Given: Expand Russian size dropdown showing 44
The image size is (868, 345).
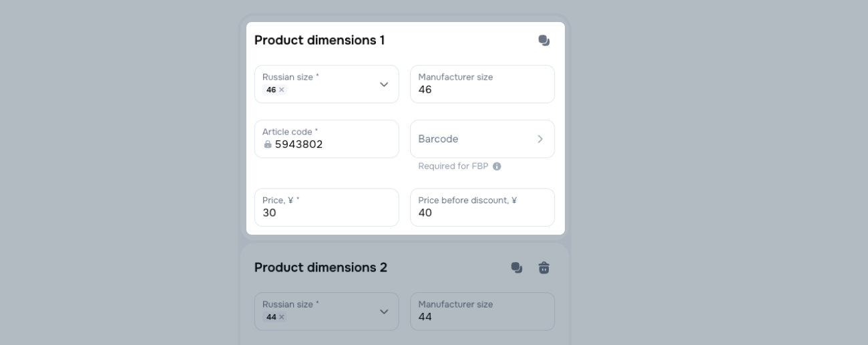Looking at the screenshot, I should [x=384, y=312].
